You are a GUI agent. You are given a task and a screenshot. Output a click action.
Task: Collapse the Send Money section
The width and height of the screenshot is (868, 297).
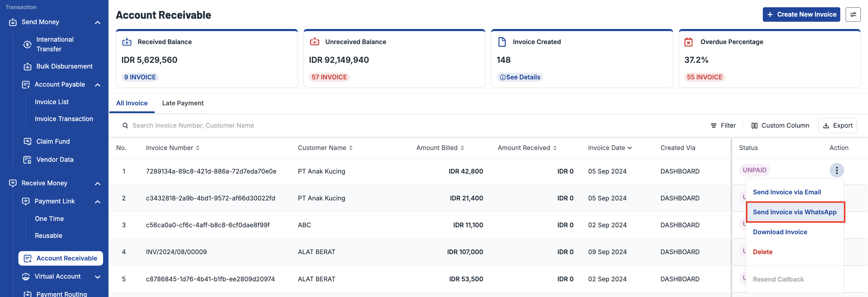coord(97,22)
